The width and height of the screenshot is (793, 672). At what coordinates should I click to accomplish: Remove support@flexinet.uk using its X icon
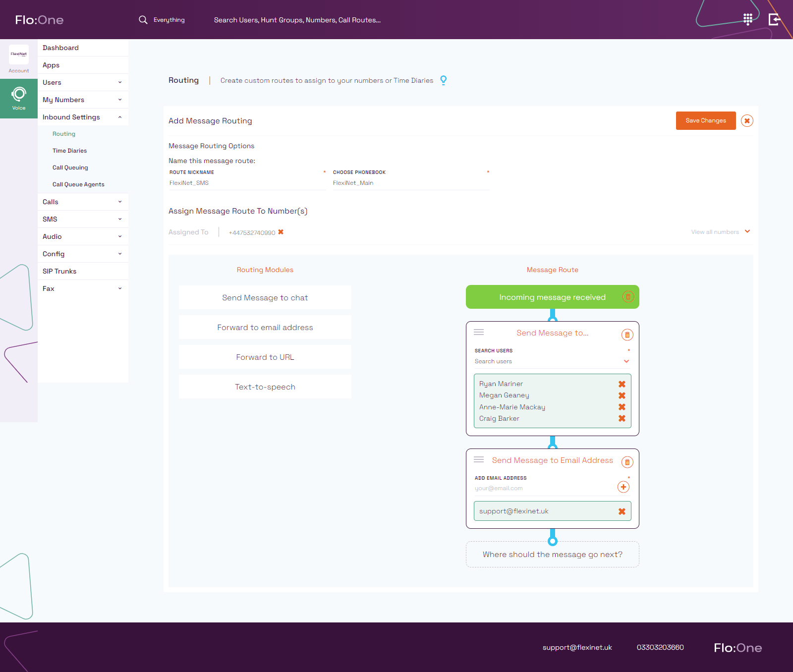pos(622,511)
